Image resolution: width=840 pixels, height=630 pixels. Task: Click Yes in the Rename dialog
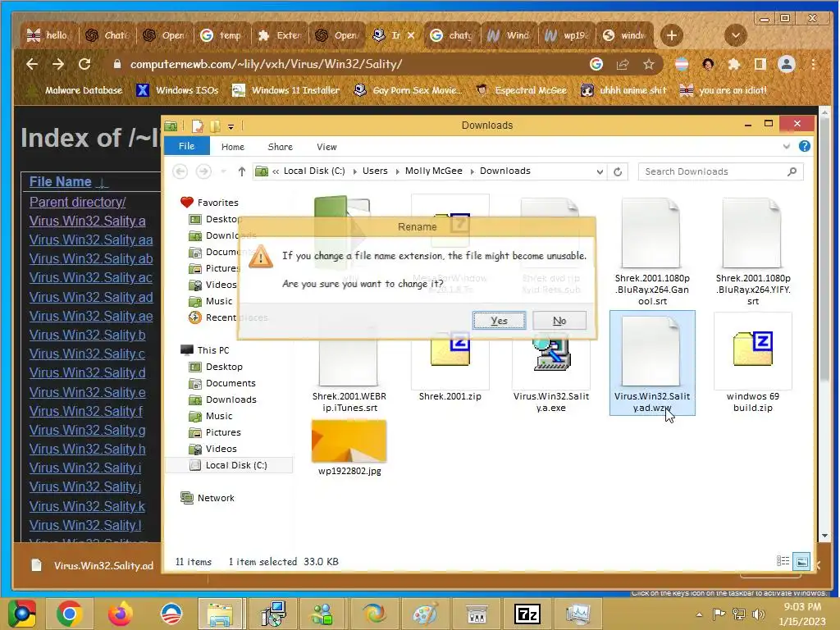click(x=499, y=321)
